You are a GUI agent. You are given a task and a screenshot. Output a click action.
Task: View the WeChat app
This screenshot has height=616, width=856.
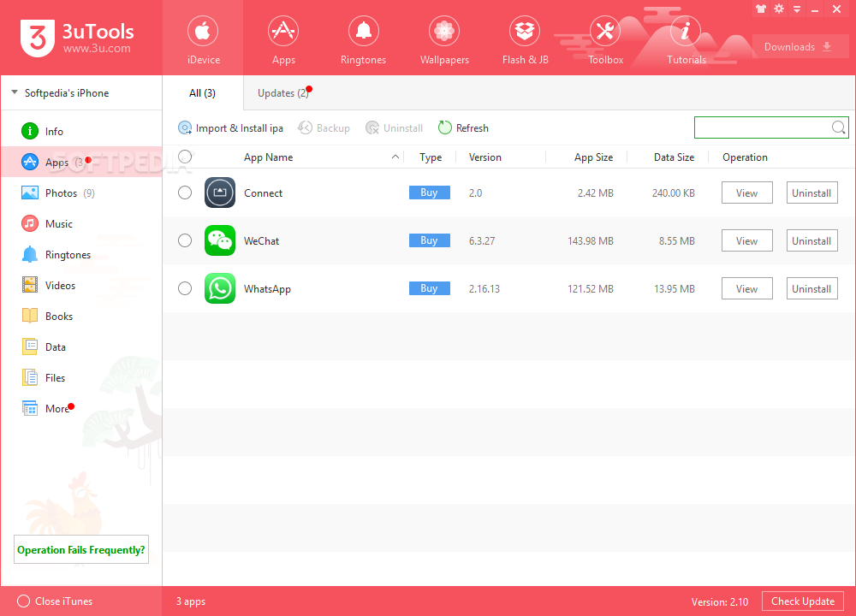(746, 240)
